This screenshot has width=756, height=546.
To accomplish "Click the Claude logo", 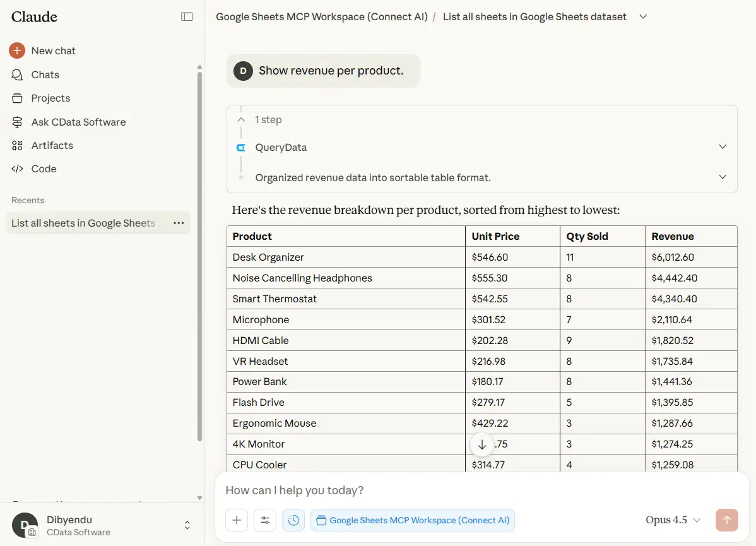I will pos(34,17).
